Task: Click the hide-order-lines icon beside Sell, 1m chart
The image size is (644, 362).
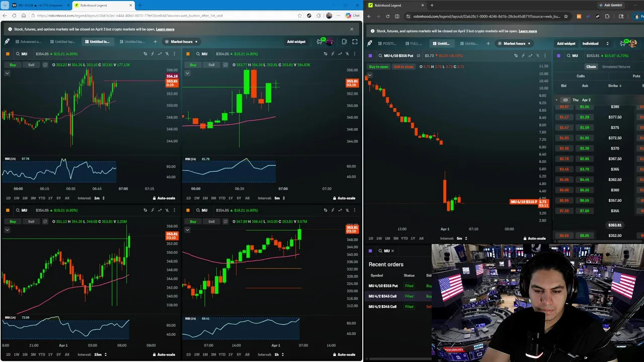Action: 45,65
